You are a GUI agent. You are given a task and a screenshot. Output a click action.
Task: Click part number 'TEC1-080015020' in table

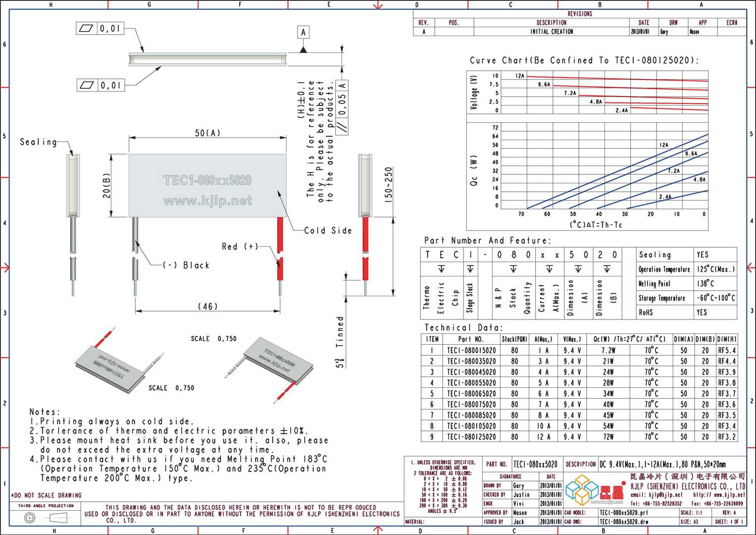point(471,350)
